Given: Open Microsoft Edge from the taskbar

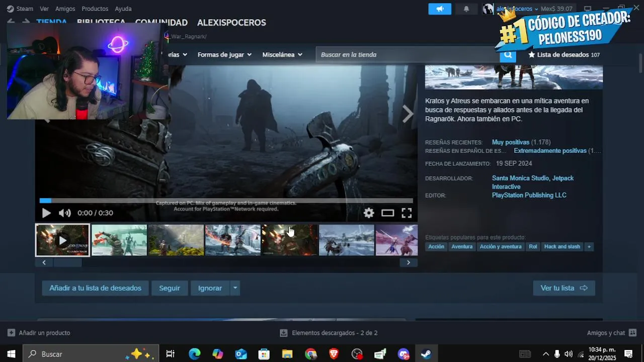Looking at the screenshot, I should [x=194, y=354].
